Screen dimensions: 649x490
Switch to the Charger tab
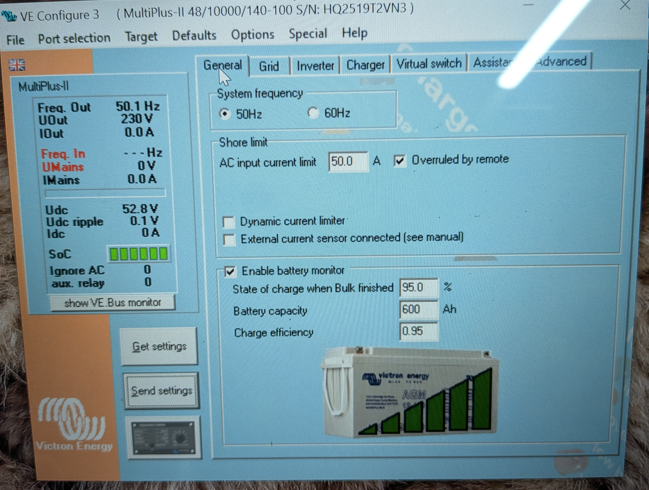[365, 65]
